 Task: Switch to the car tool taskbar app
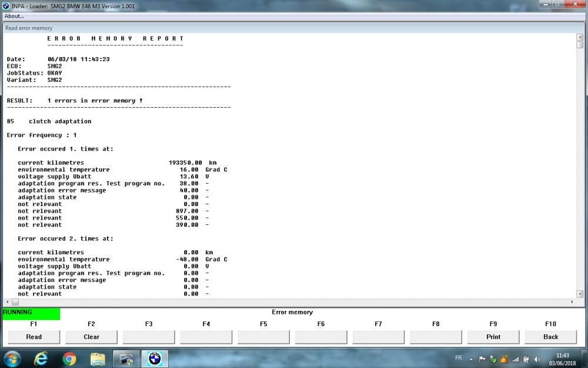(126, 359)
